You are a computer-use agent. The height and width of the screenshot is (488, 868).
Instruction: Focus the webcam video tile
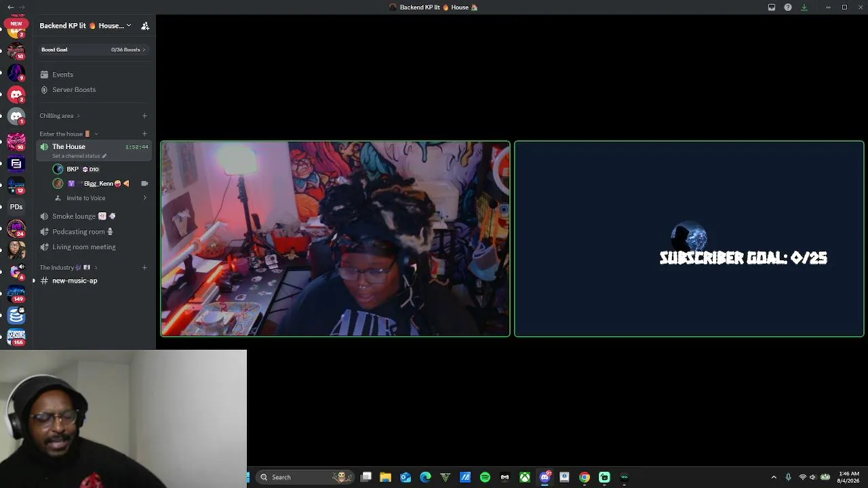[335, 239]
